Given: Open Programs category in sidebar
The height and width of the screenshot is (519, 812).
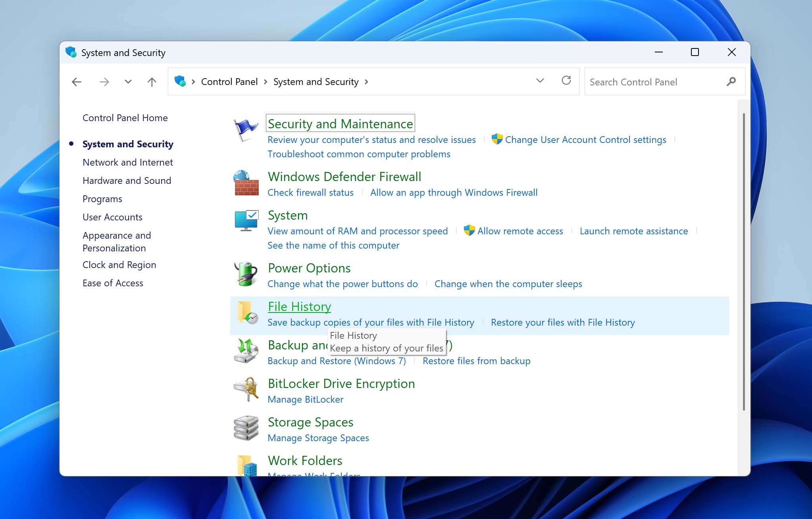Looking at the screenshot, I should tap(102, 199).
